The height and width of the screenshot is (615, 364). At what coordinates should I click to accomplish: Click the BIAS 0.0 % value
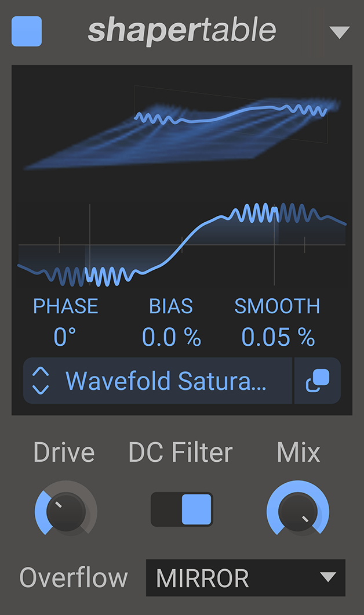[172, 337]
